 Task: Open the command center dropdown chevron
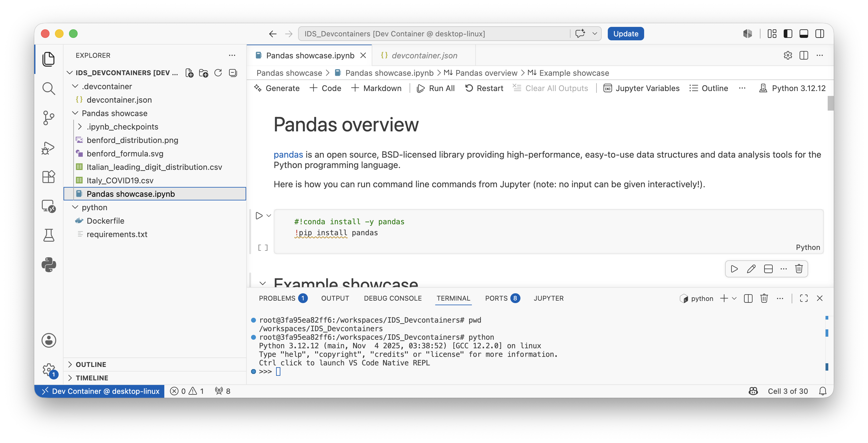(x=595, y=34)
